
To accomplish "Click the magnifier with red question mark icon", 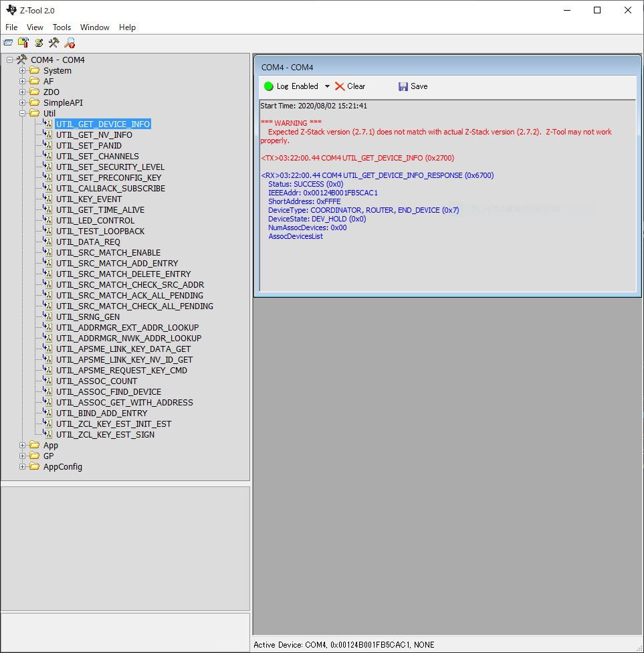I will 70,42.
